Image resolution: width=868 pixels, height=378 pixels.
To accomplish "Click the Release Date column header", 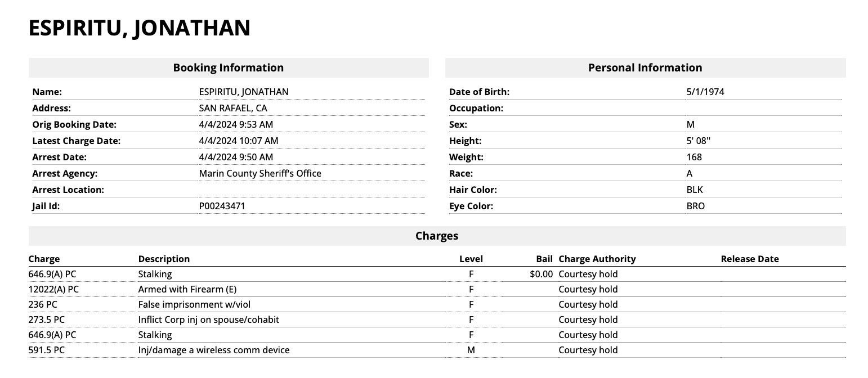I will click(749, 259).
